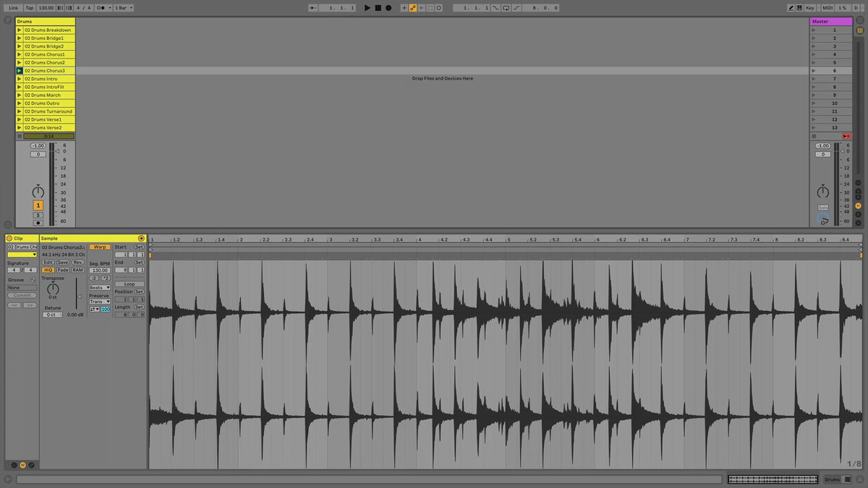
Task: Disable the HiQ sample mode
Action: coord(48,270)
